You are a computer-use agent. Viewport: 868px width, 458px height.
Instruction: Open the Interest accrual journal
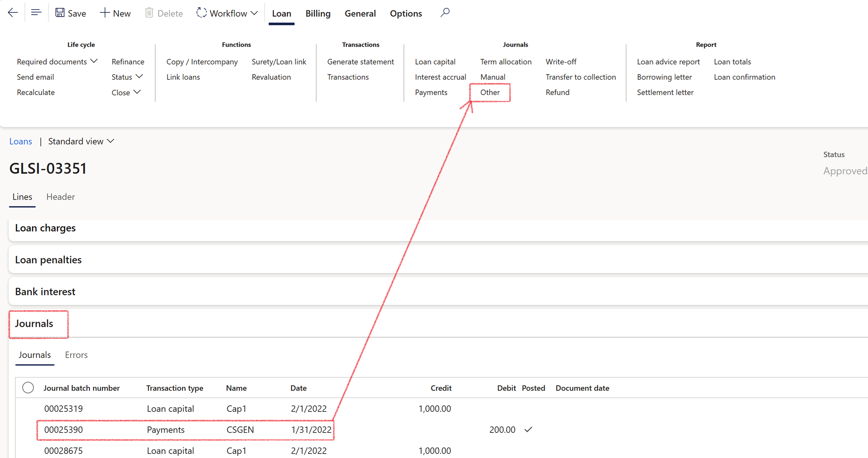440,77
